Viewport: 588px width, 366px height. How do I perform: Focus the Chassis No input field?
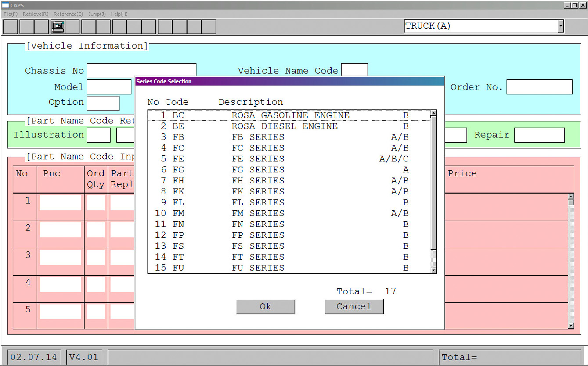(141, 71)
